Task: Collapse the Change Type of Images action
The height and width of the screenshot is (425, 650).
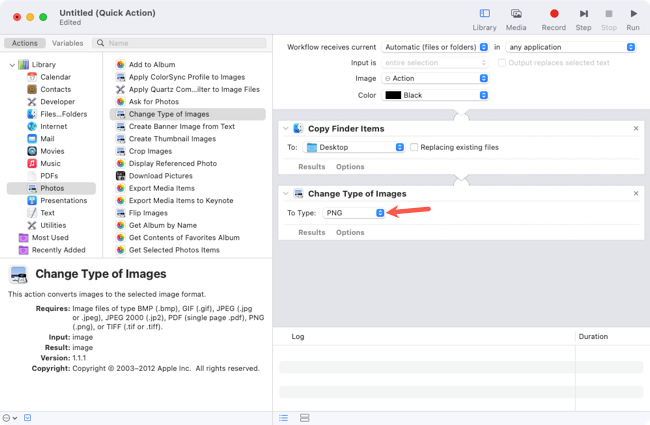Action: coord(286,194)
